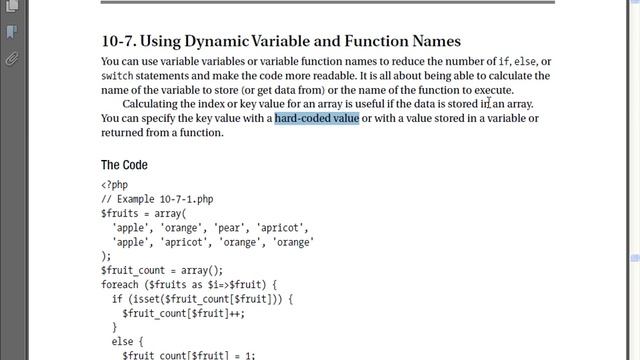This screenshot has width=640, height=360.
Task: Click the 'foreach ($fruits as $i=>$fruit) {' line
Action: pyautogui.click(x=189, y=284)
